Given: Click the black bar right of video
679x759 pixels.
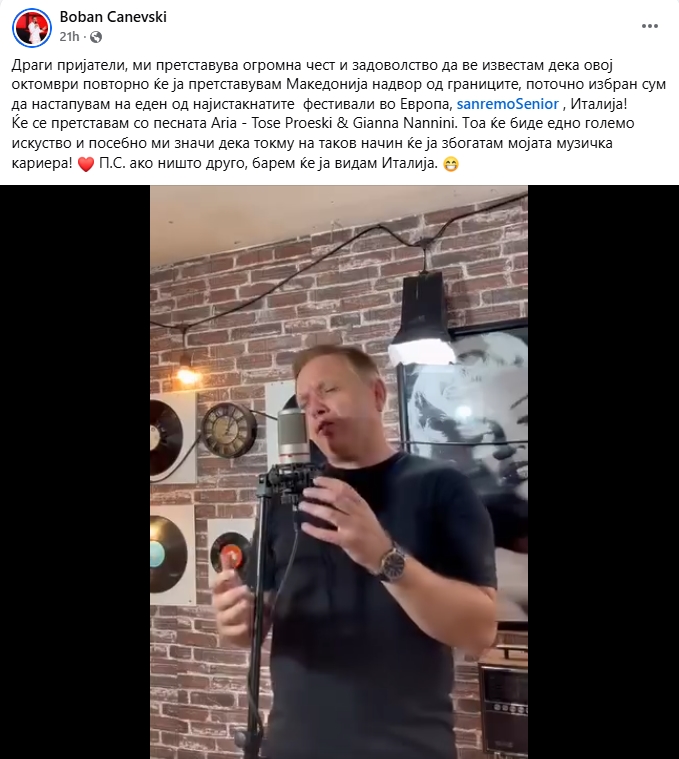Looking at the screenshot, I should click(604, 472).
